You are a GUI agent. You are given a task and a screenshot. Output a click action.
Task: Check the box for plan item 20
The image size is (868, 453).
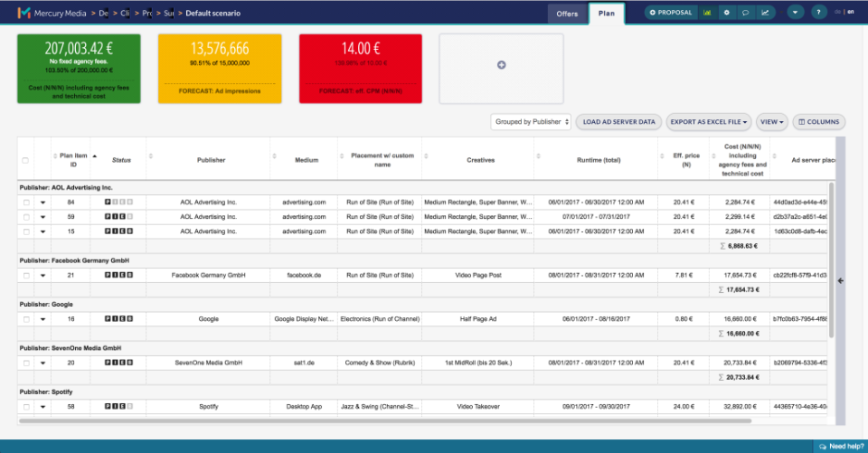[26, 363]
